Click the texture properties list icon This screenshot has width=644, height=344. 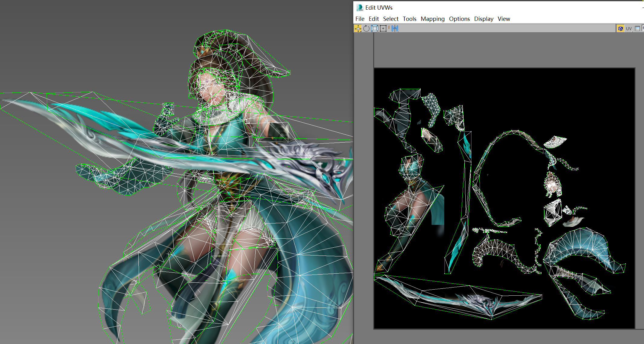pos(637,28)
